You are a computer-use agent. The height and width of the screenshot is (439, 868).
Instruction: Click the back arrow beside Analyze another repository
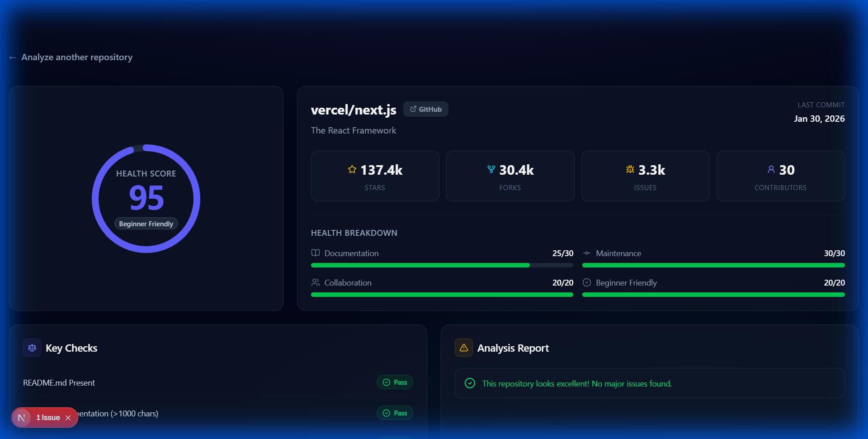pos(13,57)
